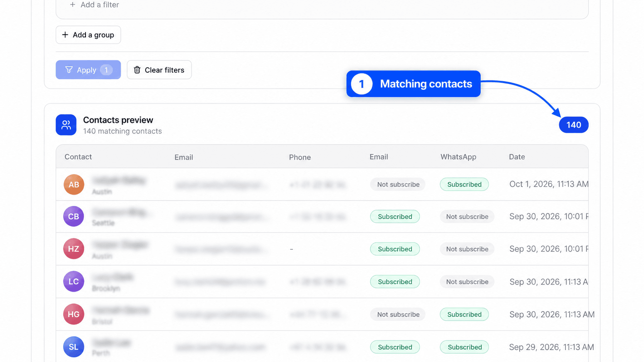Apply the filters
Screen dimensions: 644x362
[88, 70]
